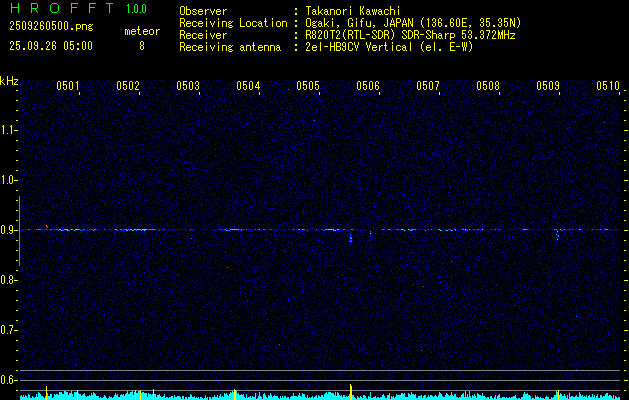Image resolution: width=629 pixels, height=400 pixels.
Task: Click the tallest yellow meteor marker near 0506
Action: coord(351,392)
